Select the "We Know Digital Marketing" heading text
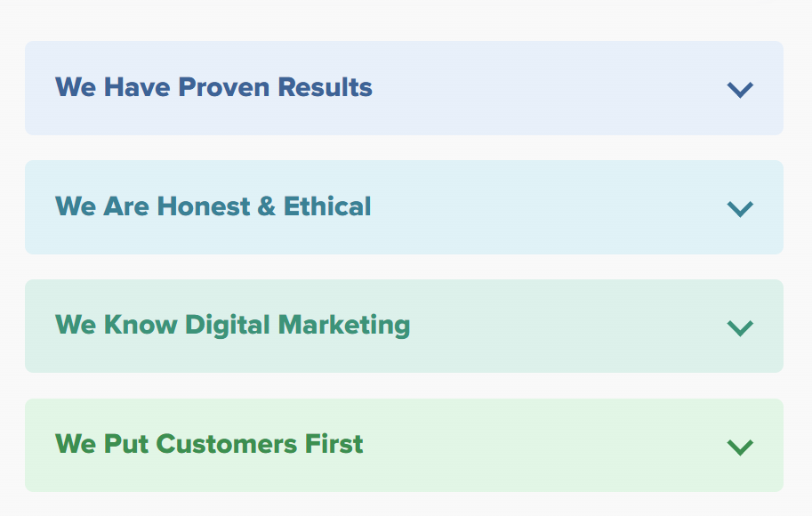The height and width of the screenshot is (516, 812). point(232,325)
